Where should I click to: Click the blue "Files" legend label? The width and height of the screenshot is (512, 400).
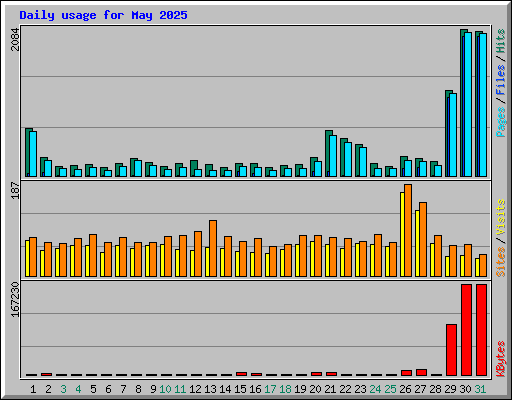[x=500, y=79]
